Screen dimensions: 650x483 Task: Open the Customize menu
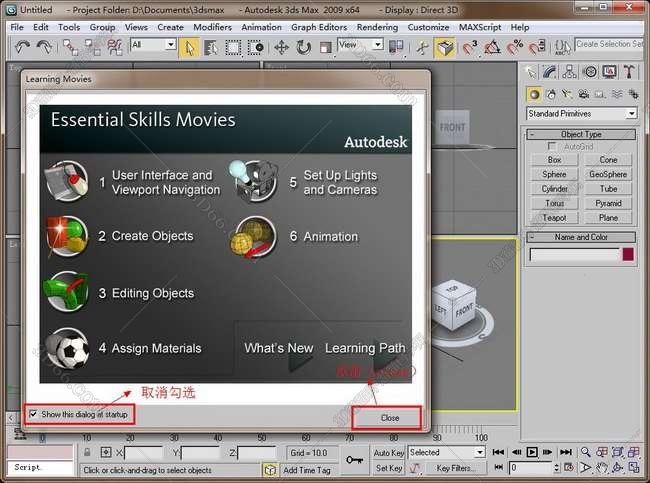point(428,27)
